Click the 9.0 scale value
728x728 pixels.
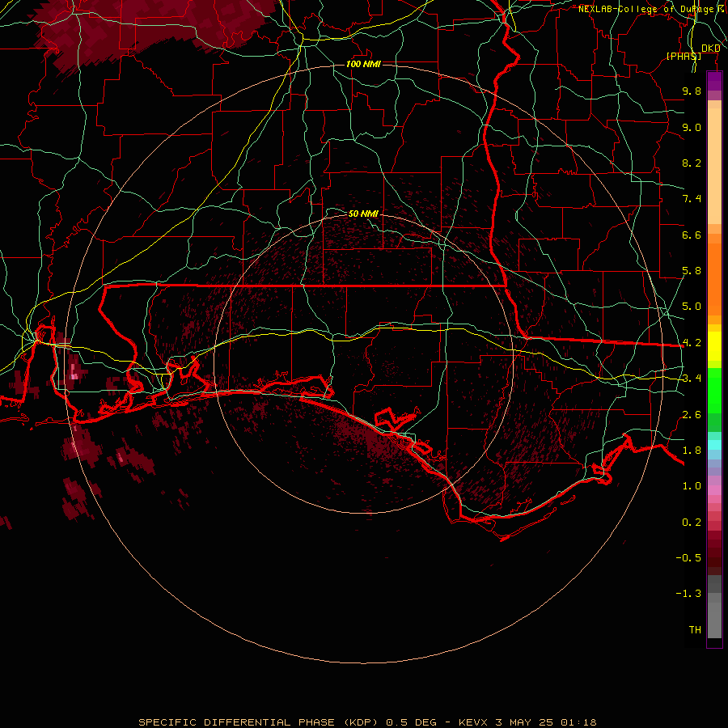(x=692, y=127)
